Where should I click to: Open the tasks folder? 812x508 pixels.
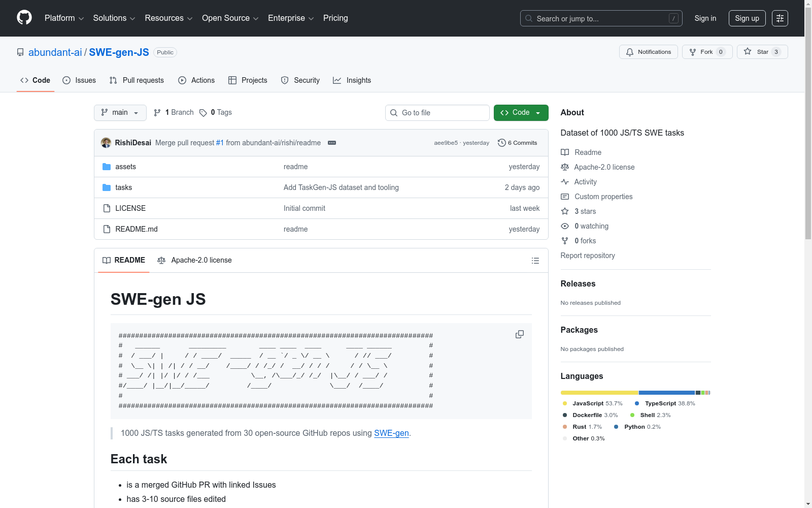click(x=124, y=187)
